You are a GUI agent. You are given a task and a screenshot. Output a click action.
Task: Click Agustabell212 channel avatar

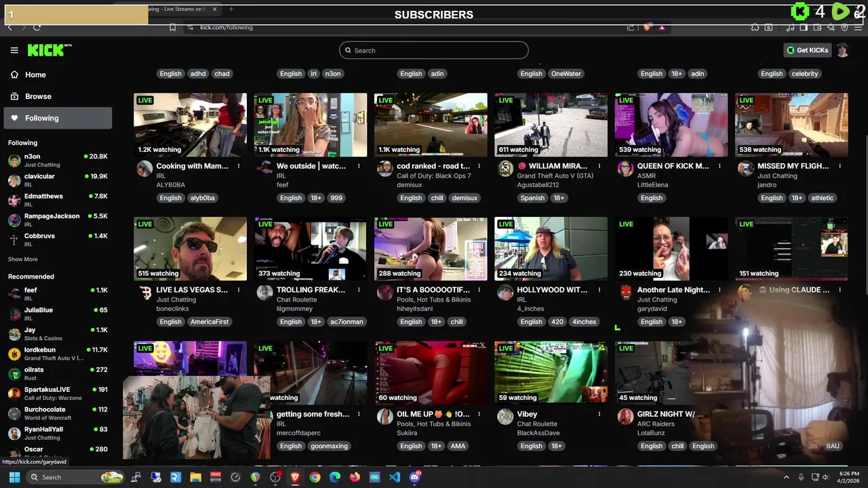(x=505, y=168)
